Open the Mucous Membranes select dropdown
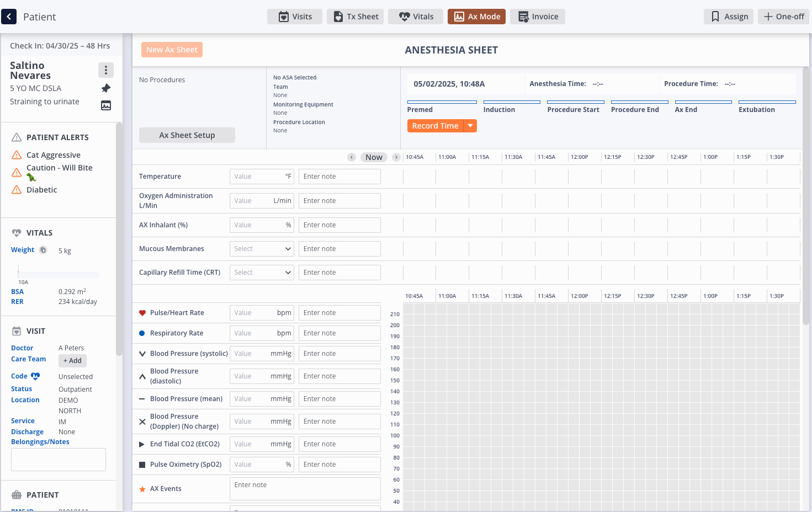 coord(262,249)
